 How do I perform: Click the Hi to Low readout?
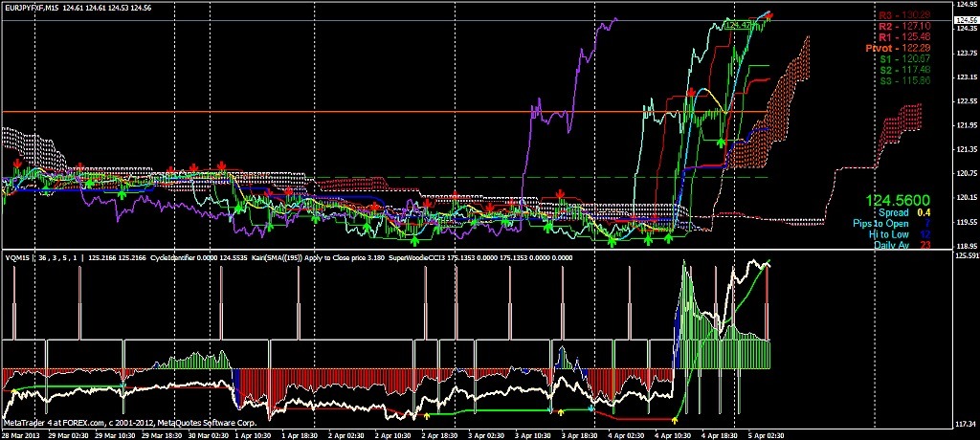(890, 233)
